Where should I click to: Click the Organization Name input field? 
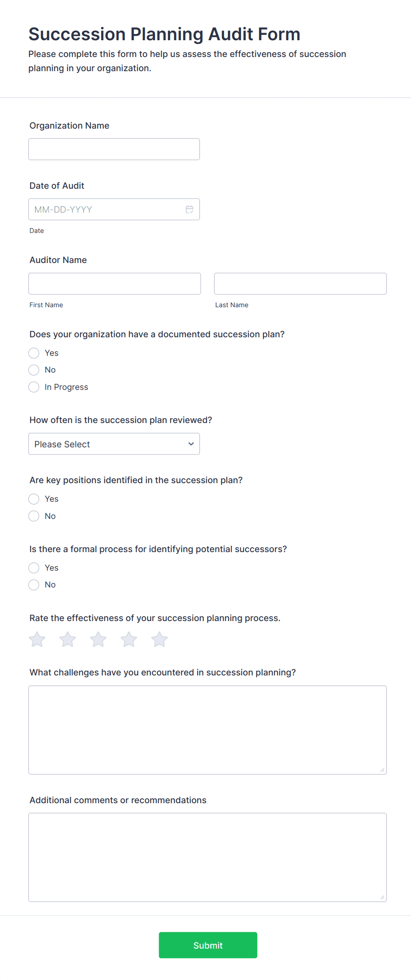114,149
